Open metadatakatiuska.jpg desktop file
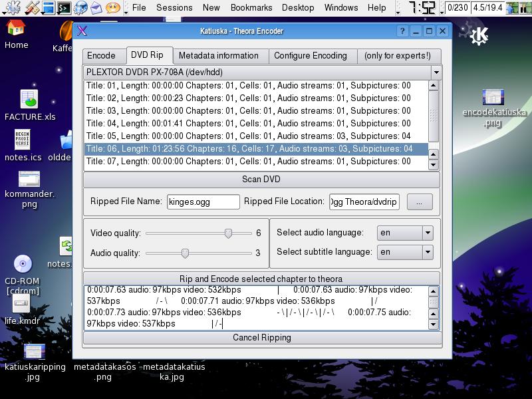Screen dimensions: 532x399 (174, 371)
